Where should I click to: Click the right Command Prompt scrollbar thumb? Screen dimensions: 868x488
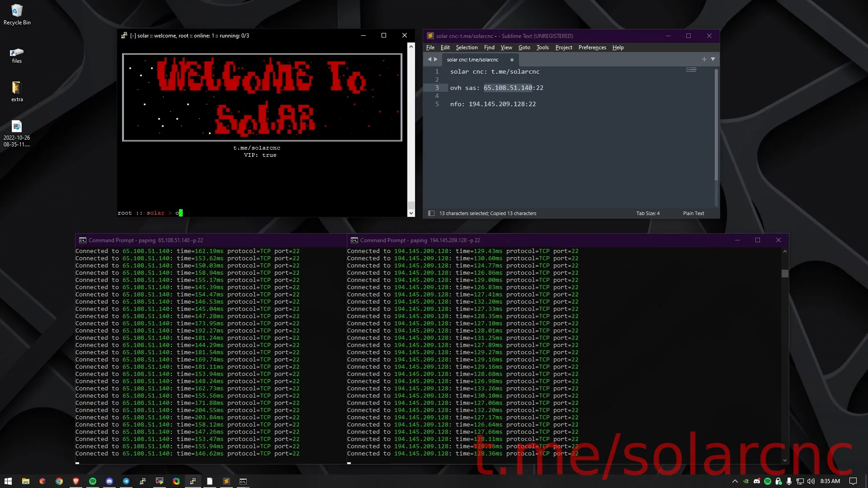coord(785,273)
